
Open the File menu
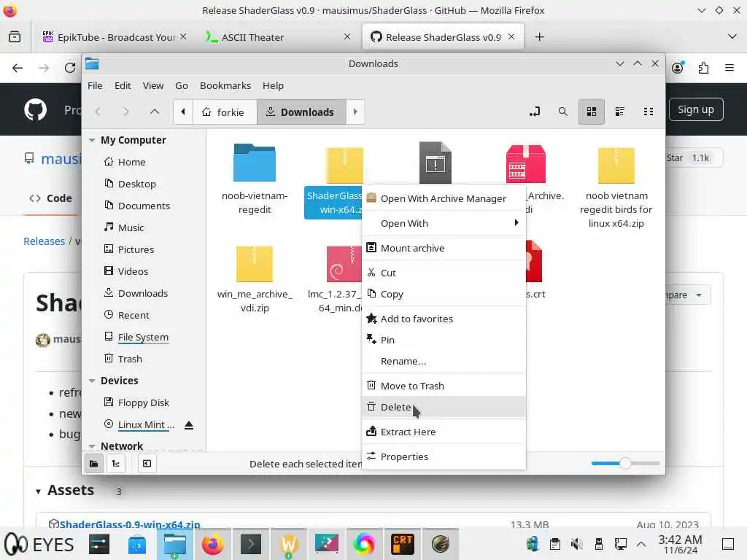click(95, 86)
